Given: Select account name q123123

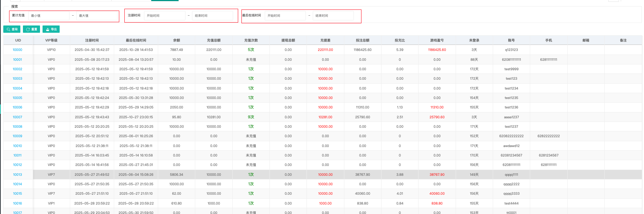Looking at the screenshot, I should point(511,50).
